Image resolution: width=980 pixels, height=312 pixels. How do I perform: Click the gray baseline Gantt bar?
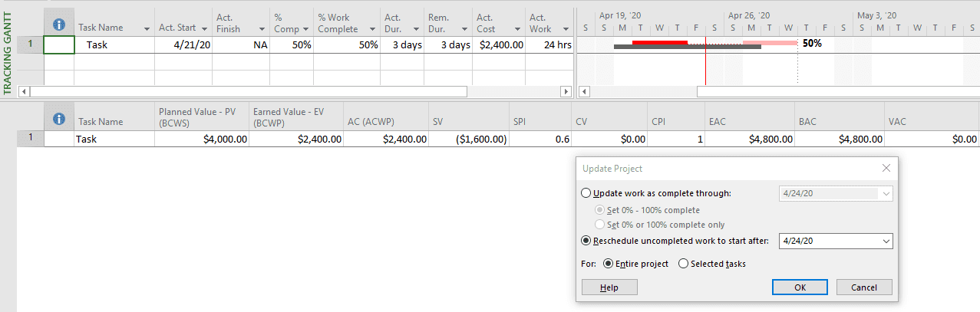point(687,48)
